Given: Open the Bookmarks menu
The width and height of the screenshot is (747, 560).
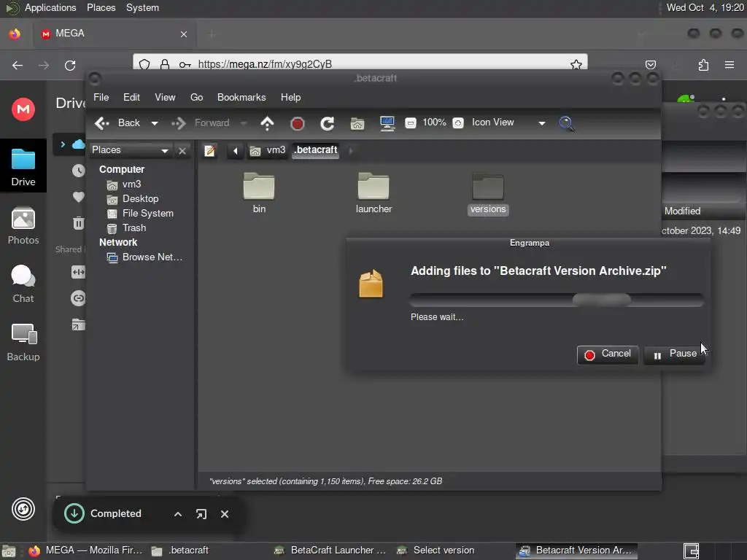Looking at the screenshot, I should coord(241,98).
